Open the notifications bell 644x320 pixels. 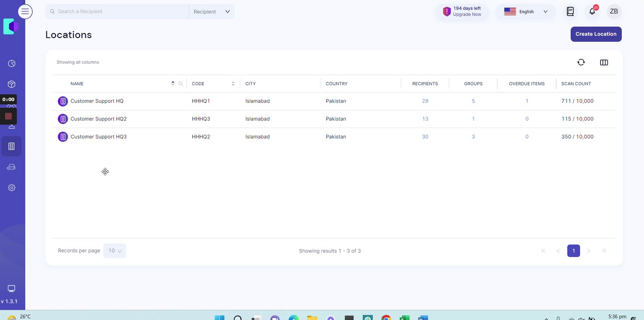(592, 12)
